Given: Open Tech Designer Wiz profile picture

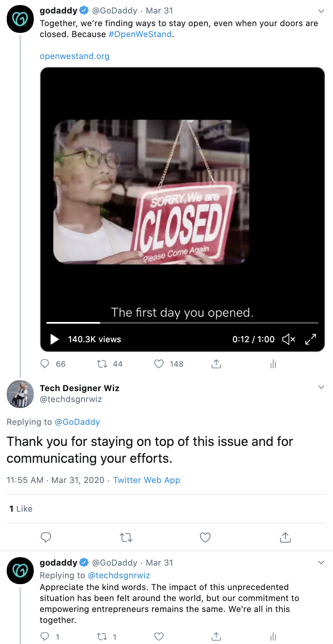Looking at the screenshot, I should click(x=20, y=394).
